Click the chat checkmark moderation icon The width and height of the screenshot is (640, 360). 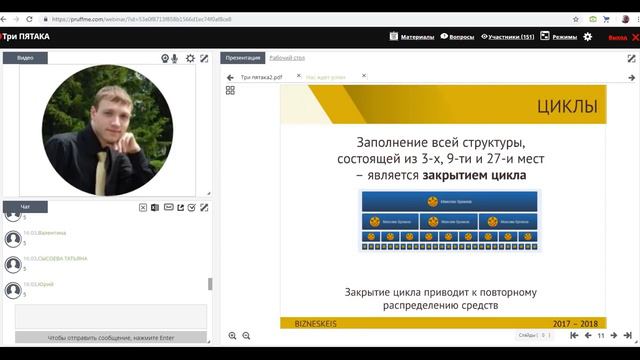coord(192,208)
